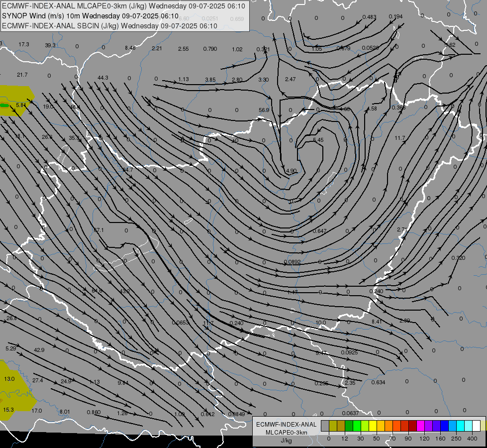Viewport: 487px width, 448px height.
Task: Click the legend title MLCAPE0-3km
Action: coord(287,433)
